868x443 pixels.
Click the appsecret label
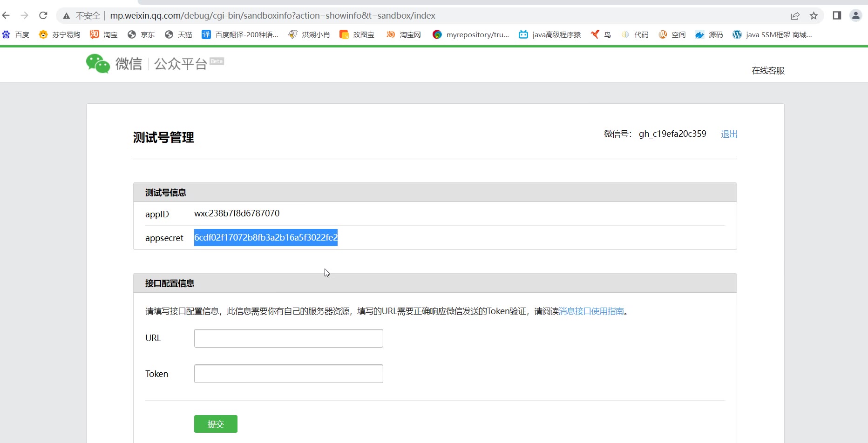tap(164, 238)
